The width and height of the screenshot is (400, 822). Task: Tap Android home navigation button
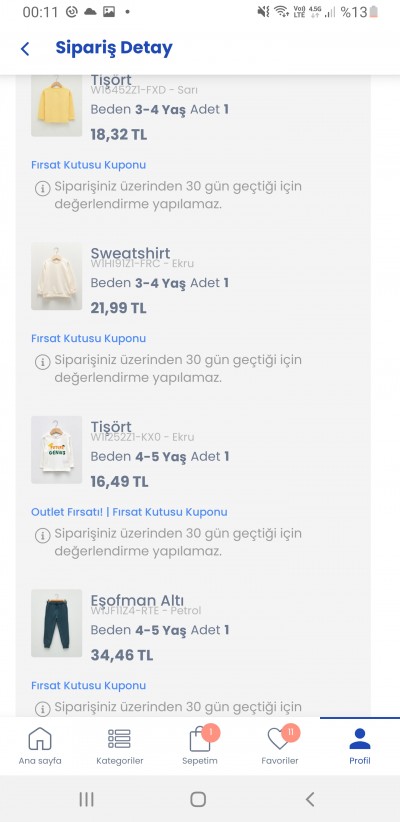coord(198,799)
